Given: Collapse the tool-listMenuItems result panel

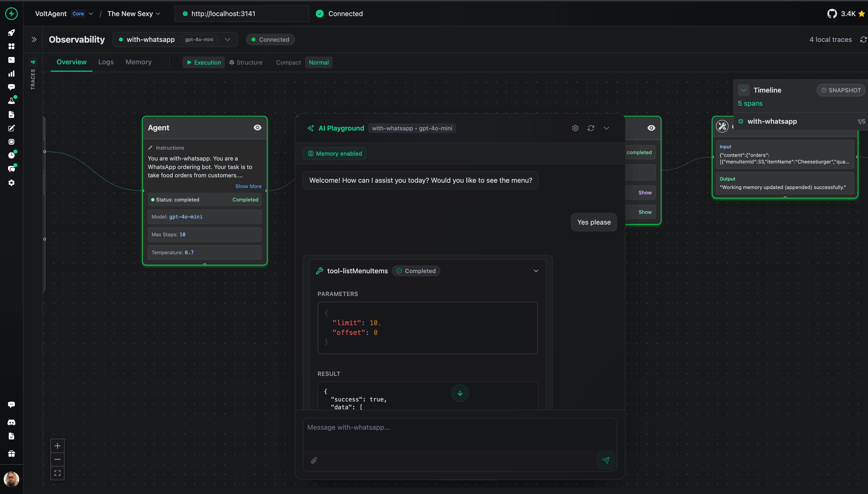Looking at the screenshot, I should [536, 271].
